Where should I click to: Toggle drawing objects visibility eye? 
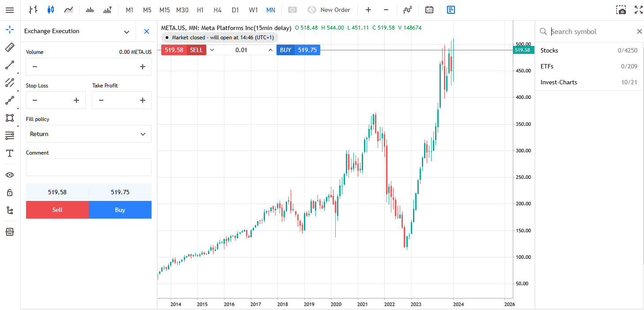click(x=10, y=175)
